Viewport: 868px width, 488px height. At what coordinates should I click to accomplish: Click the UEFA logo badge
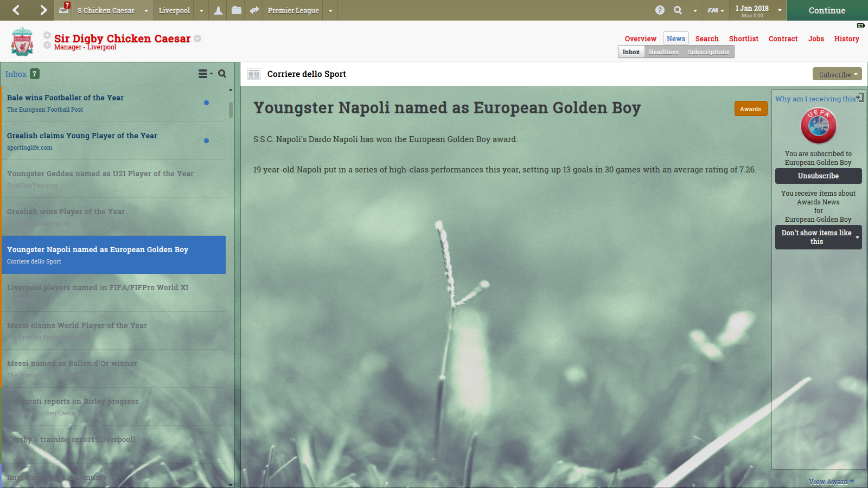[x=819, y=126]
